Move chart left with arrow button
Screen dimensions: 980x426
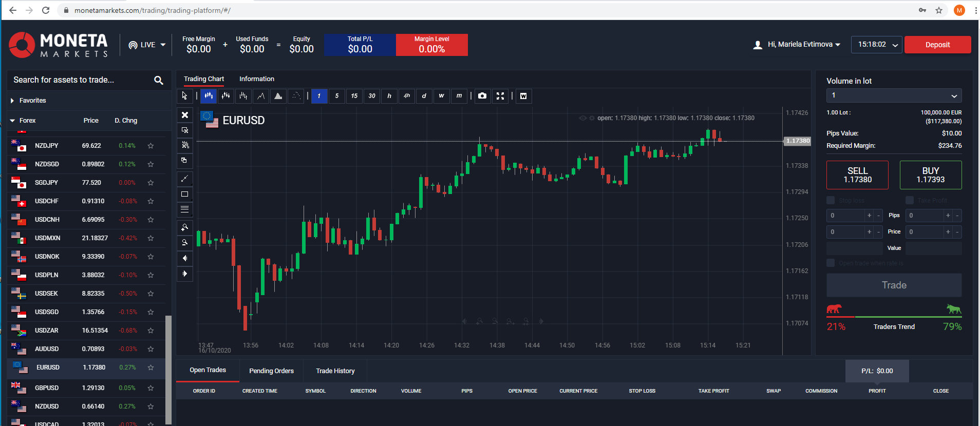click(x=185, y=258)
